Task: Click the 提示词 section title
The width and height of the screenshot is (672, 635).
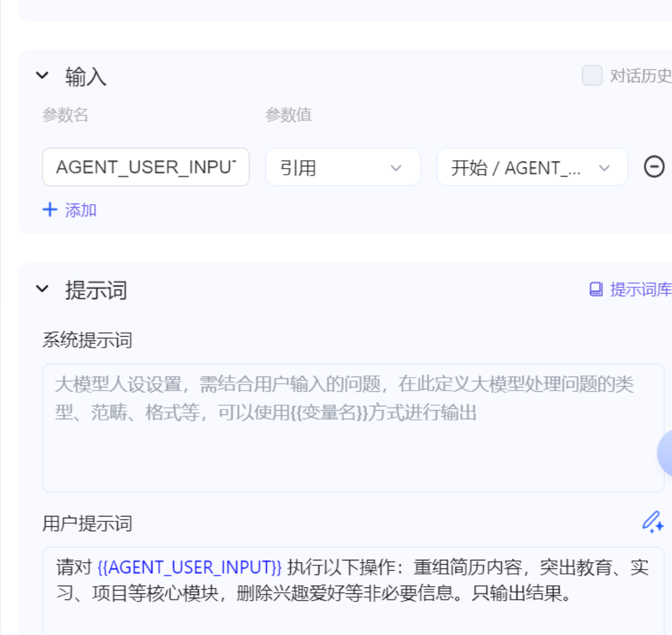Action: pyautogui.click(x=96, y=290)
